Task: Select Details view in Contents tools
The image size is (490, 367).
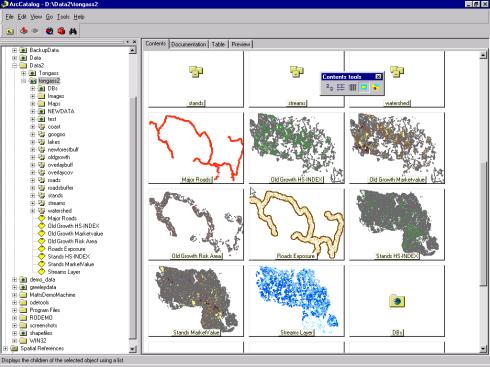Action: click(x=352, y=88)
